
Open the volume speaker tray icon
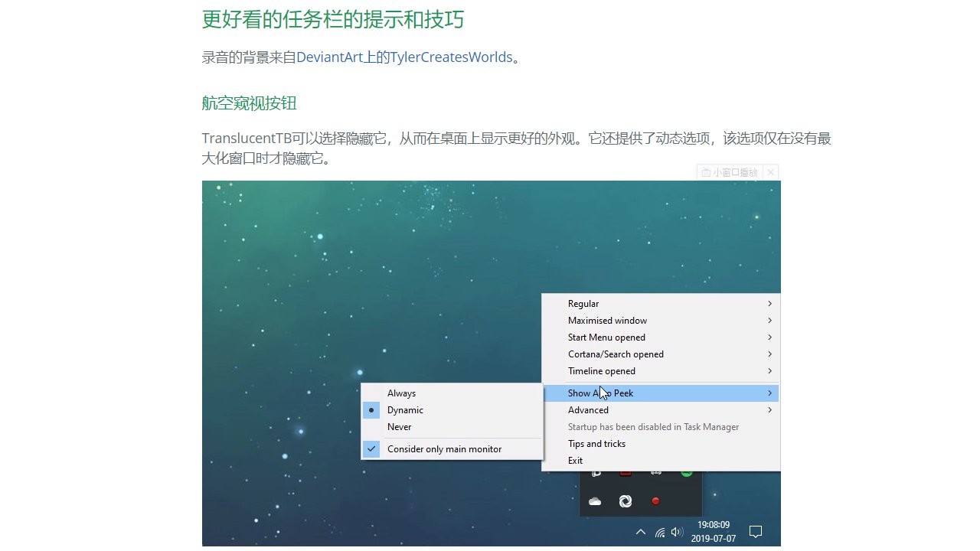677,532
